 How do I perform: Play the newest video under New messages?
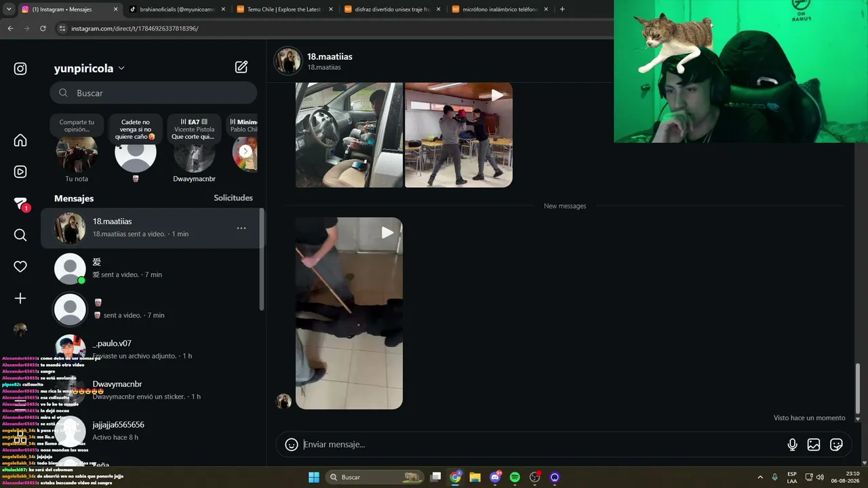click(349, 313)
